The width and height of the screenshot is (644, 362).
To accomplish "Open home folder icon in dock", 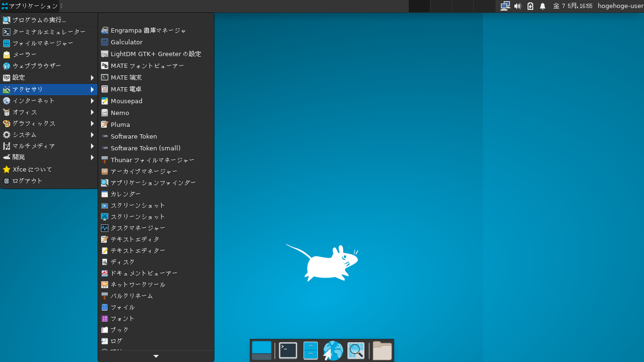I will 382,351.
